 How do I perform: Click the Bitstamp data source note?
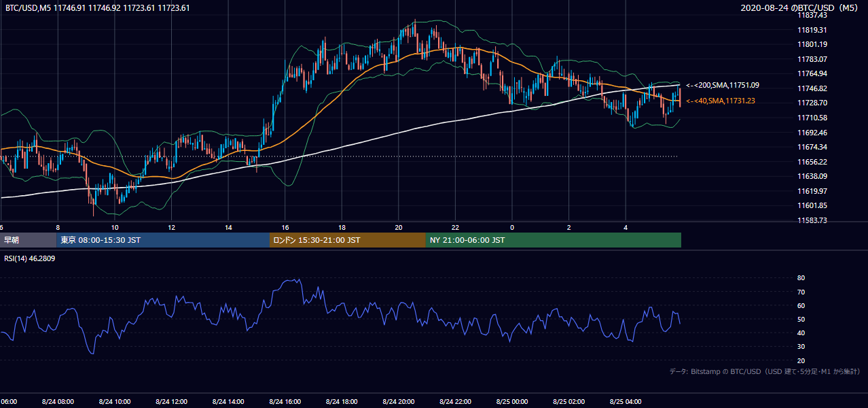pyautogui.click(x=765, y=371)
